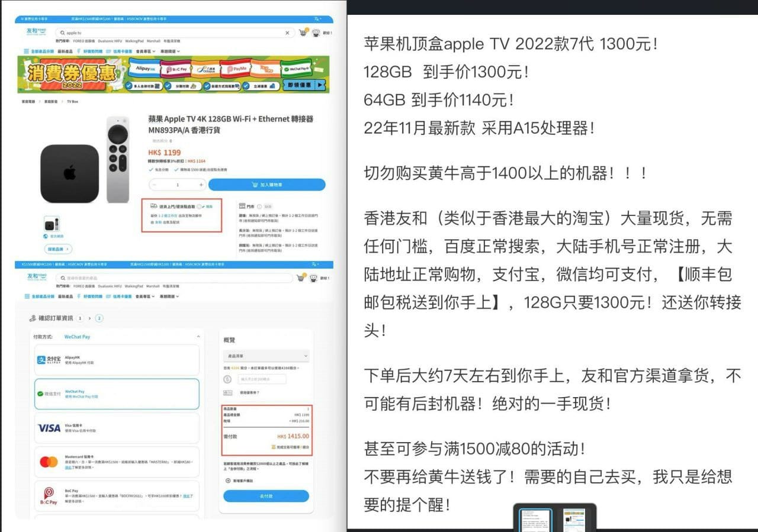Screen dimensions: 758x532
Task: Select Visa credit card payment
Action: pos(117,428)
